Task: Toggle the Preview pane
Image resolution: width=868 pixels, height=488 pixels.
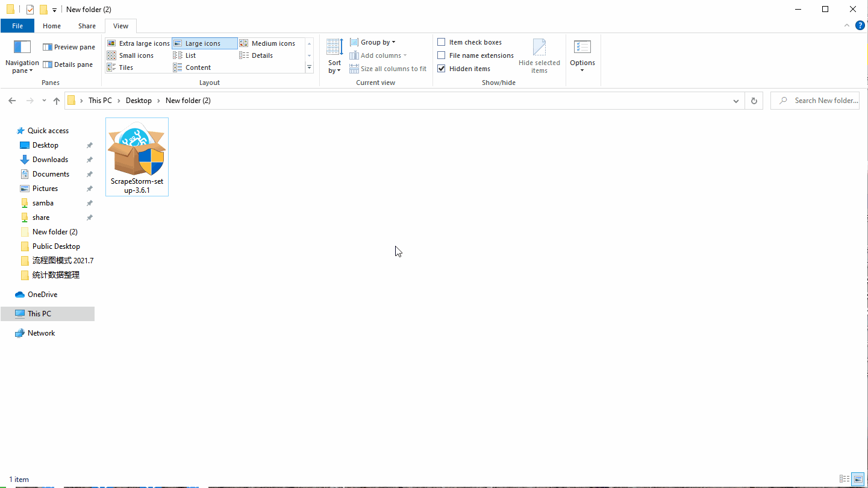Action: pos(69,47)
